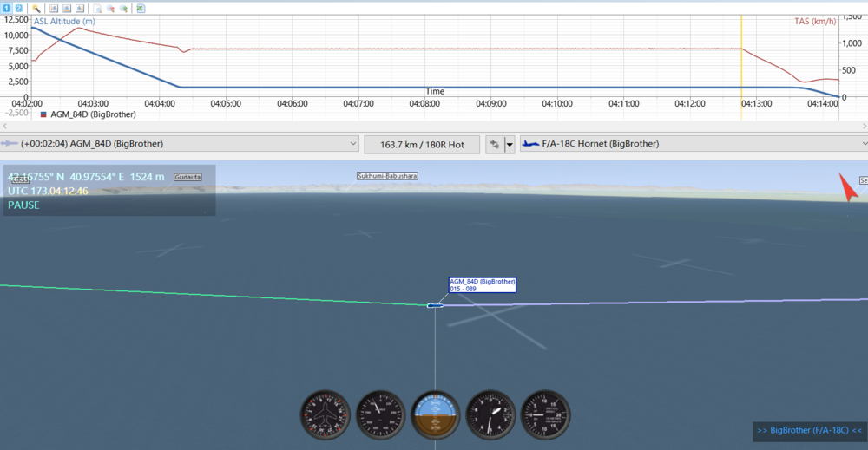Select the Sukhumi-Babushara airport label
This screenshot has height=450, width=868.
(x=387, y=176)
